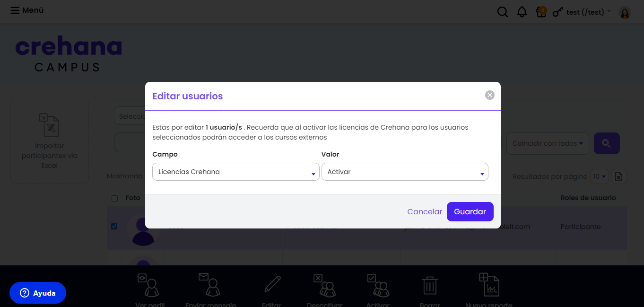Expand the Campo Licencias Crehana dropdown
The width and height of the screenshot is (644, 307).
tap(236, 172)
